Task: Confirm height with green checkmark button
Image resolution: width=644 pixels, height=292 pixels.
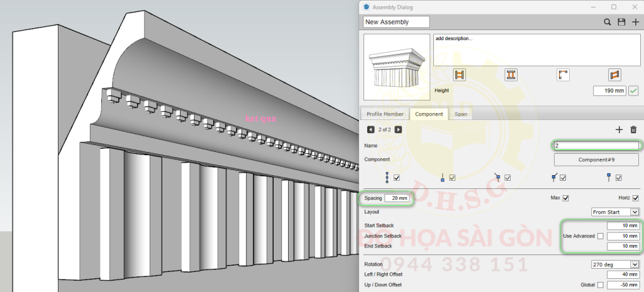Action: coord(634,91)
